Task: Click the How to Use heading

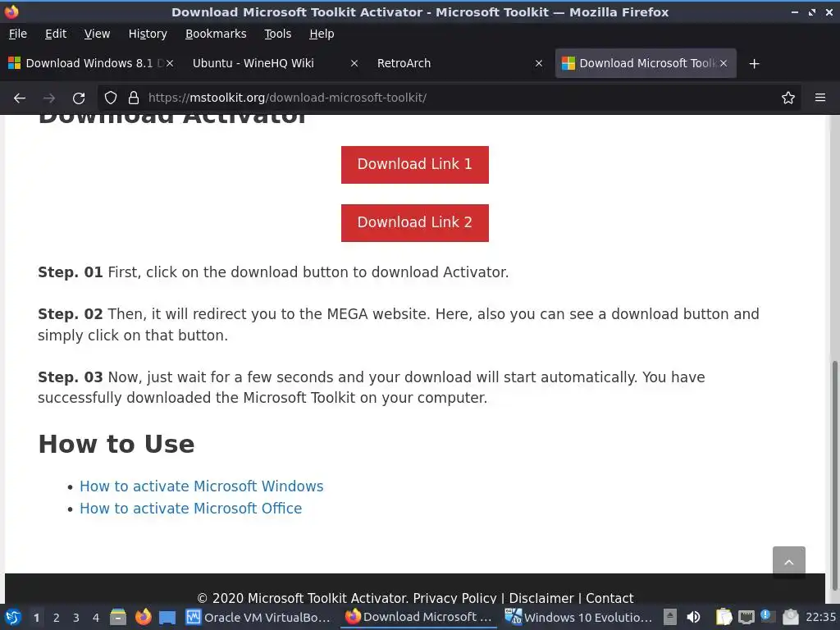Action: tap(116, 444)
